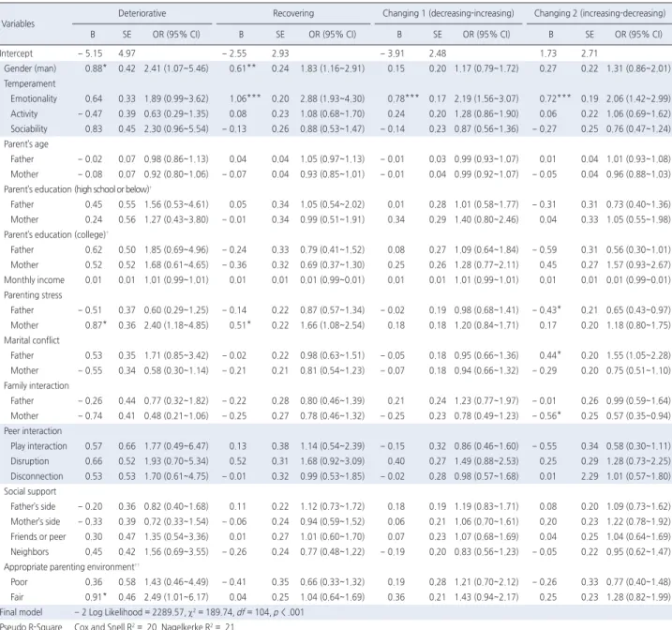Select the 'Deteriorative' group header
The image size is (672, 630).
click(142, 13)
